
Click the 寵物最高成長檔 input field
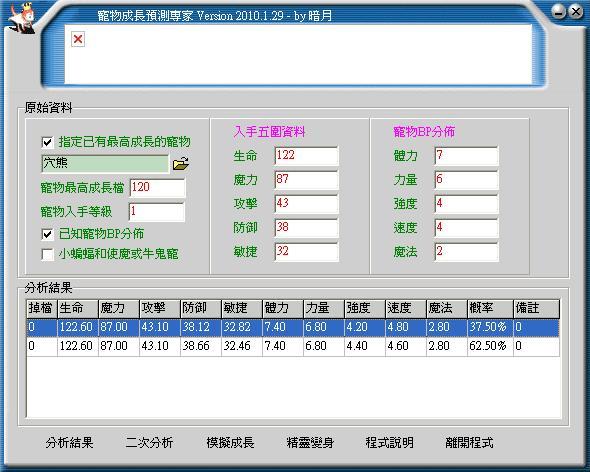158,187
